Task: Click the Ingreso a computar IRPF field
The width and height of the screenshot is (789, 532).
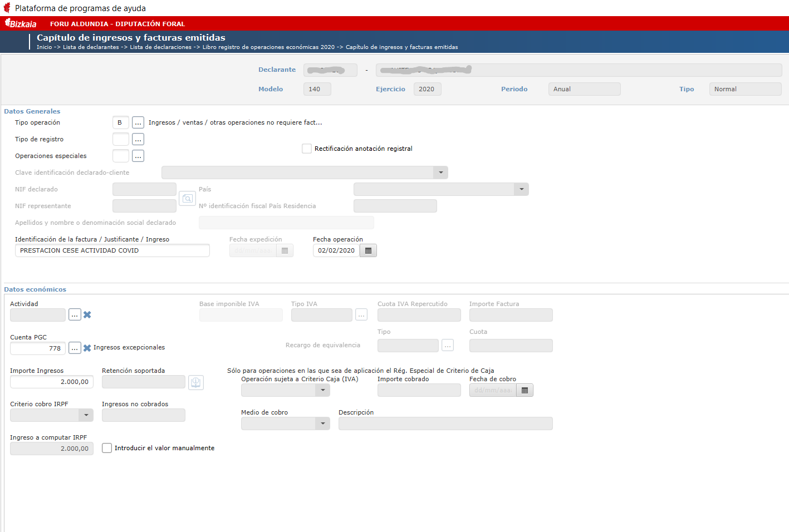Action: 52,449
